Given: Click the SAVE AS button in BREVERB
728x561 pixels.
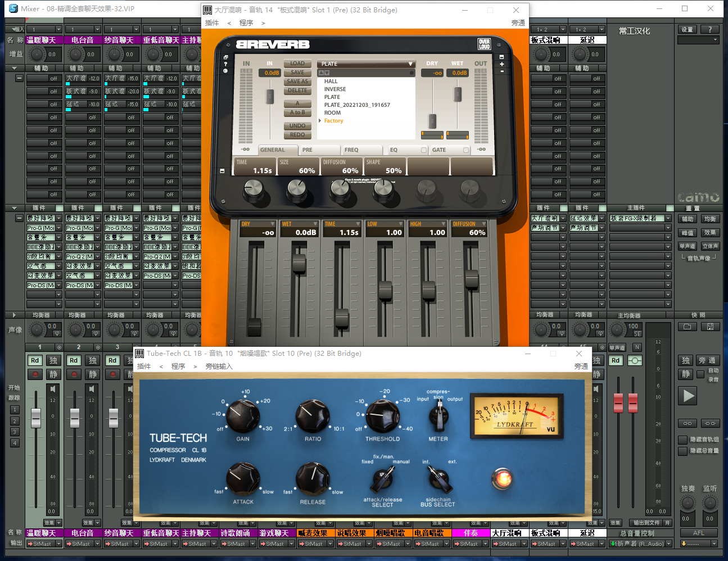Looking at the screenshot, I should point(297,82).
